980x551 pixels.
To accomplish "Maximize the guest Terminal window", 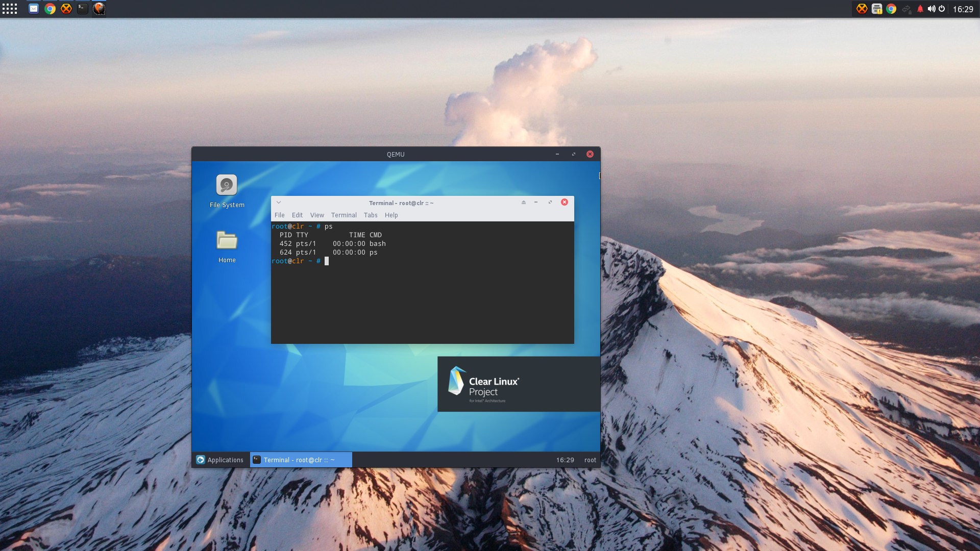I will (550, 203).
